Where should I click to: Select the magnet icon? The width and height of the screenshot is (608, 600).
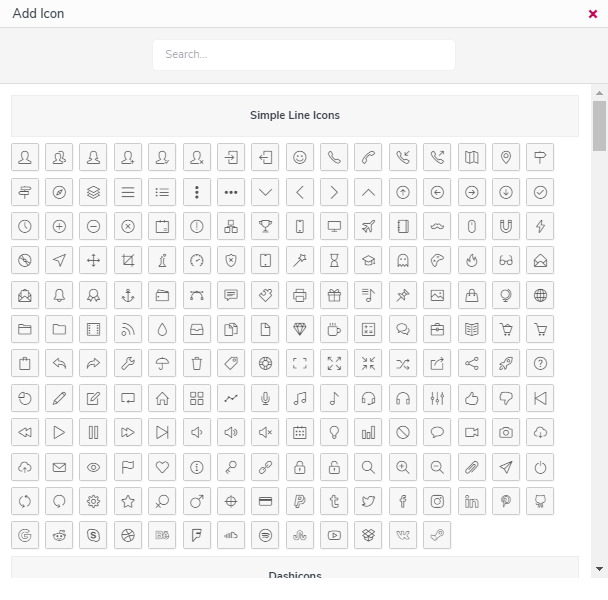pyautogui.click(x=506, y=226)
